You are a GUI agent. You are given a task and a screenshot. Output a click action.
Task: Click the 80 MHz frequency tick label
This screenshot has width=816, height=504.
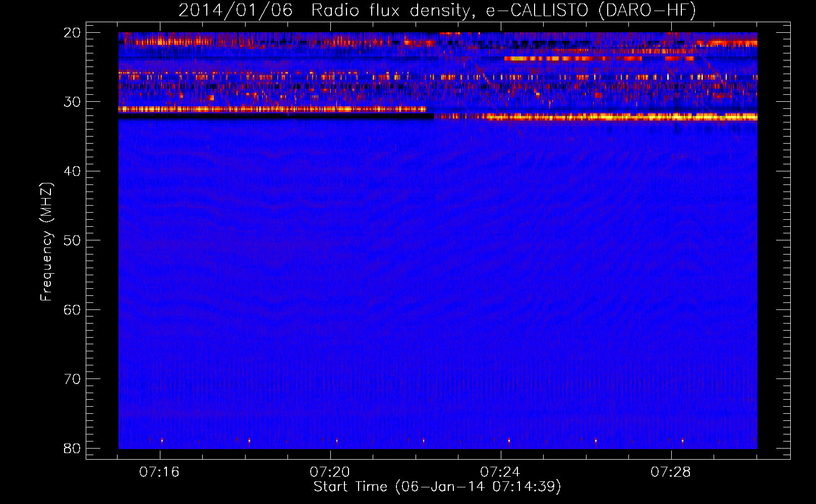[x=72, y=448]
